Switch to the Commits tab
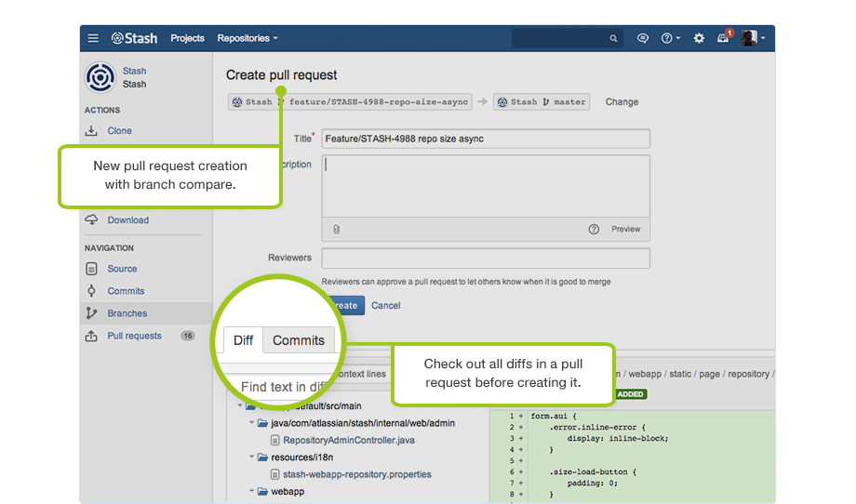856x504 pixels. tap(299, 340)
